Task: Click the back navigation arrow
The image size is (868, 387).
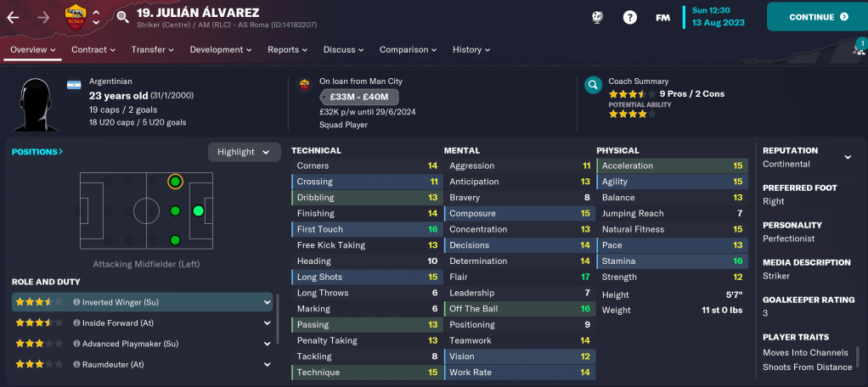Action: [14, 17]
